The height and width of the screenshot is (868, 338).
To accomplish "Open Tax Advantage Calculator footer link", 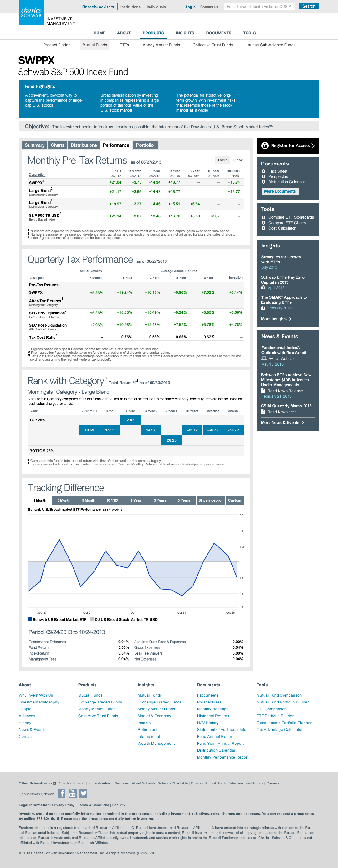I will click(279, 730).
